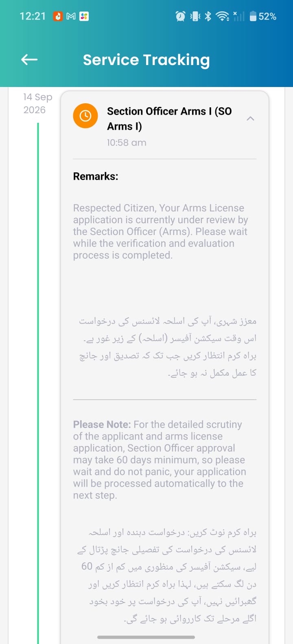This screenshot has width=293, height=644.
Task: Tap the English 'Respected Citizen' remarks paragraph
Action: pos(161,231)
